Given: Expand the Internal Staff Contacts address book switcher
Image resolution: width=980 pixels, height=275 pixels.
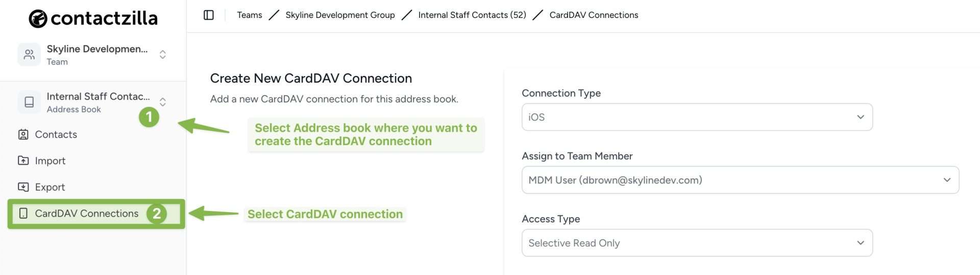Looking at the screenshot, I should pyautogui.click(x=163, y=102).
